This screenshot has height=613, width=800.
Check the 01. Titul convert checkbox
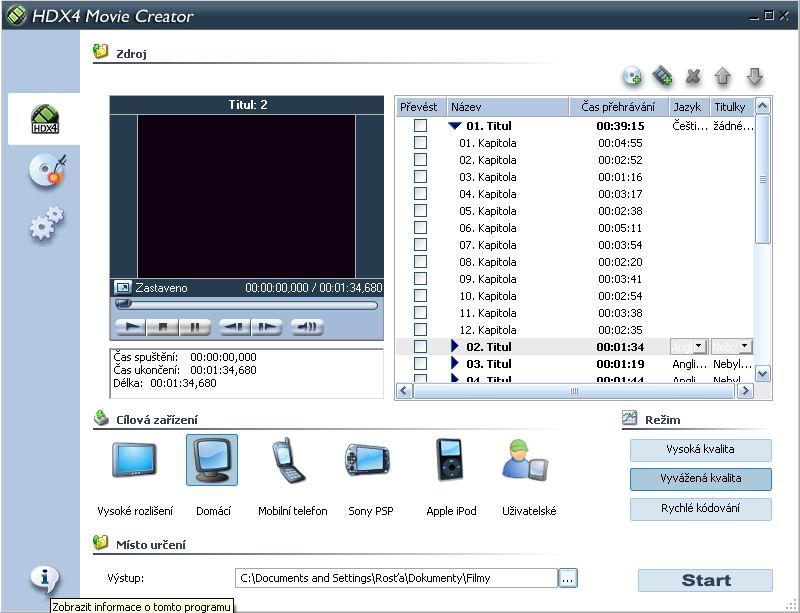[x=420, y=126]
